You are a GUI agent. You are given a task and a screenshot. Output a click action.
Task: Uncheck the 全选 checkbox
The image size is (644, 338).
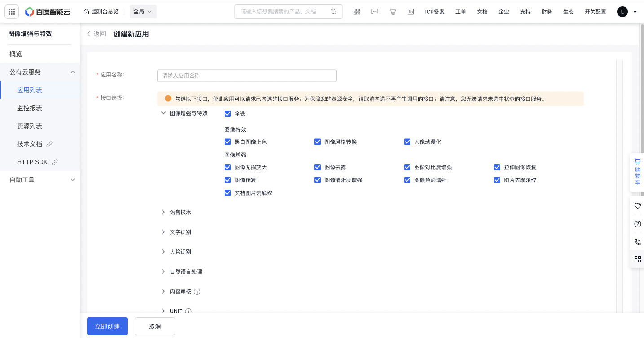(x=228, y=114)
